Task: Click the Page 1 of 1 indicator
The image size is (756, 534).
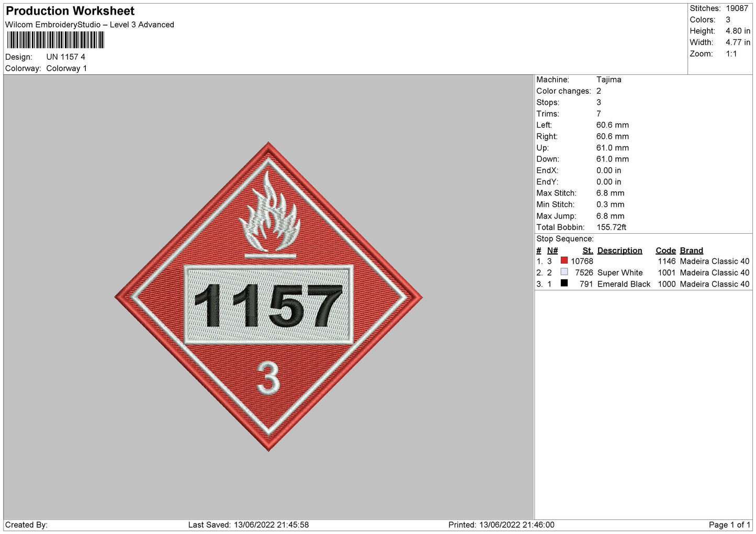Action: click(729, 525)
